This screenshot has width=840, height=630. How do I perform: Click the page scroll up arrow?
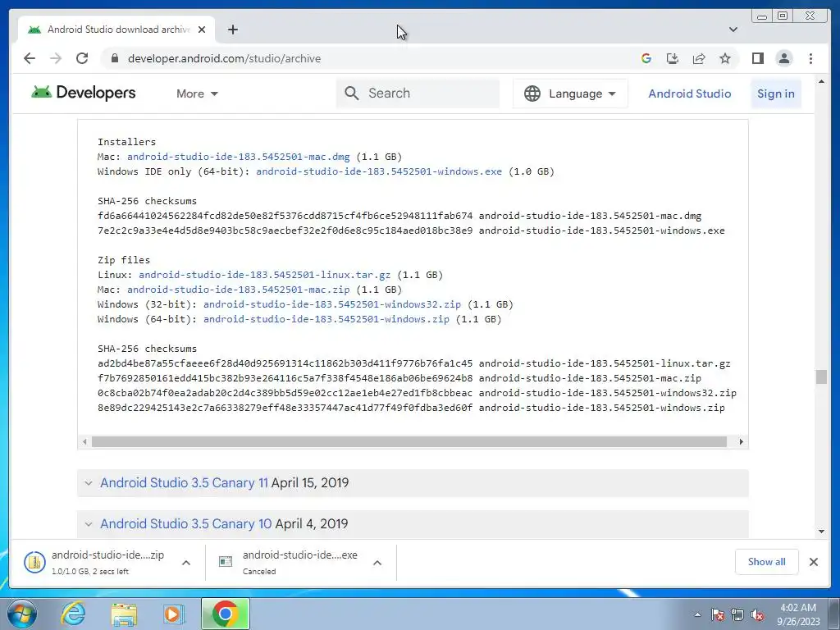click(x=821, y=81)
